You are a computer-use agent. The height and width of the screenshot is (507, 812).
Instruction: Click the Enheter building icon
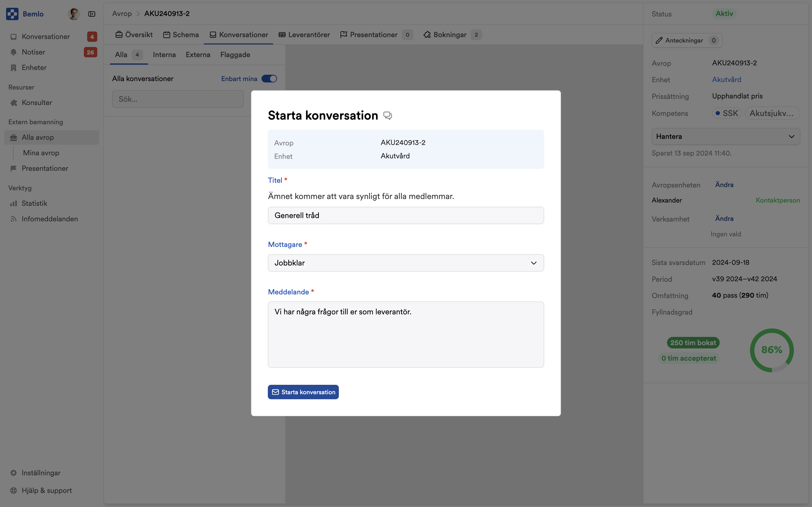(x=13, y=68)
